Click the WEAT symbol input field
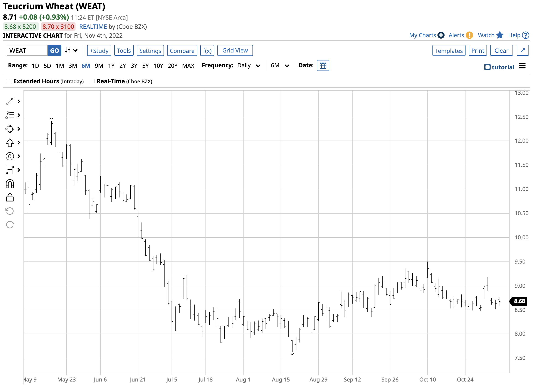This screenshot has width=536, height=392. [x=27, y=51]
